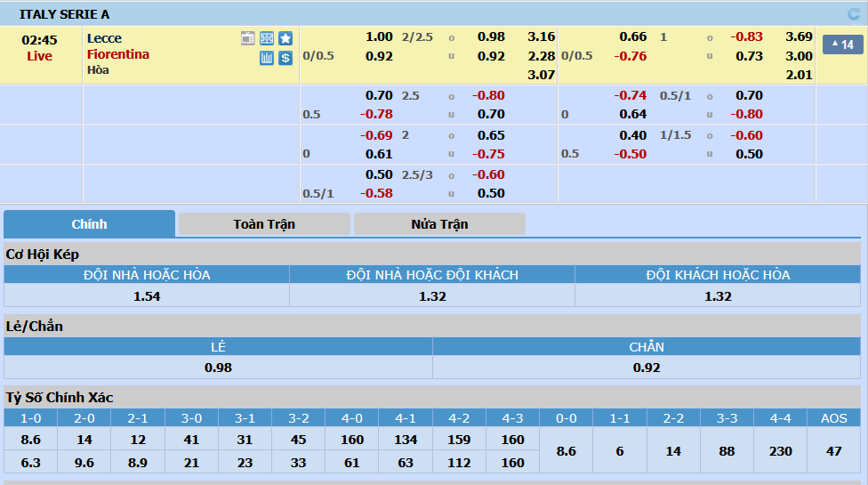Select AOS odds 47

click(x=833, y=451)
